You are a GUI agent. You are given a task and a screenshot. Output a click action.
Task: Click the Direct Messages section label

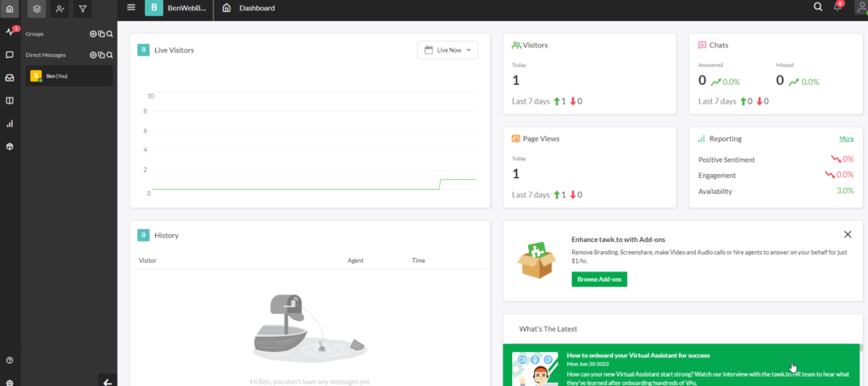coord(46,55)
